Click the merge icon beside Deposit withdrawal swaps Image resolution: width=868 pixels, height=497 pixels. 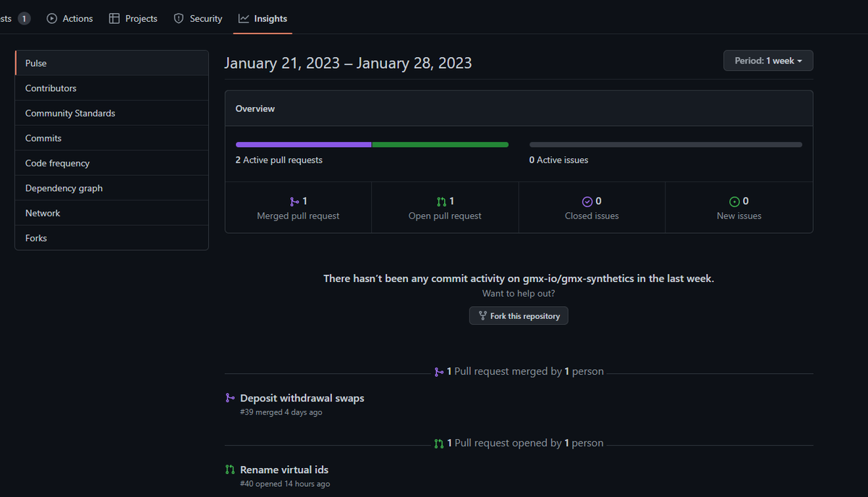point(229,397)
